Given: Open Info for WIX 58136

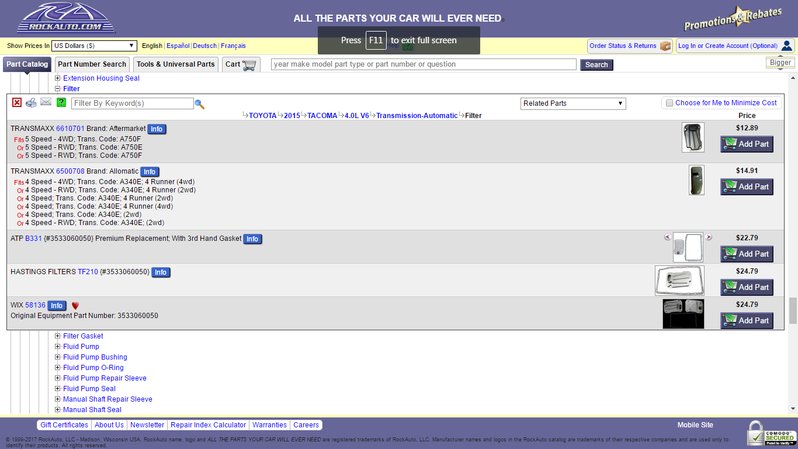Looking at the screenshot, I should pyautogui.click(x=56, y=306).
